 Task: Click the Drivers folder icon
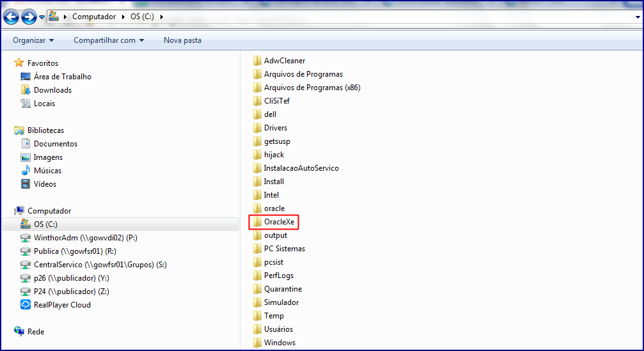click(258, 128)
